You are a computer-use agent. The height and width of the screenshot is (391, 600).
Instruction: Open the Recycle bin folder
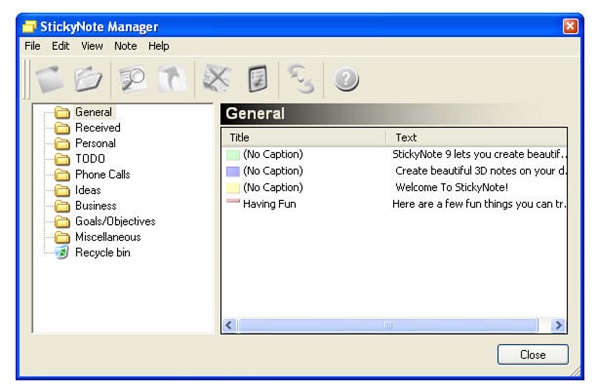[102, 253]
